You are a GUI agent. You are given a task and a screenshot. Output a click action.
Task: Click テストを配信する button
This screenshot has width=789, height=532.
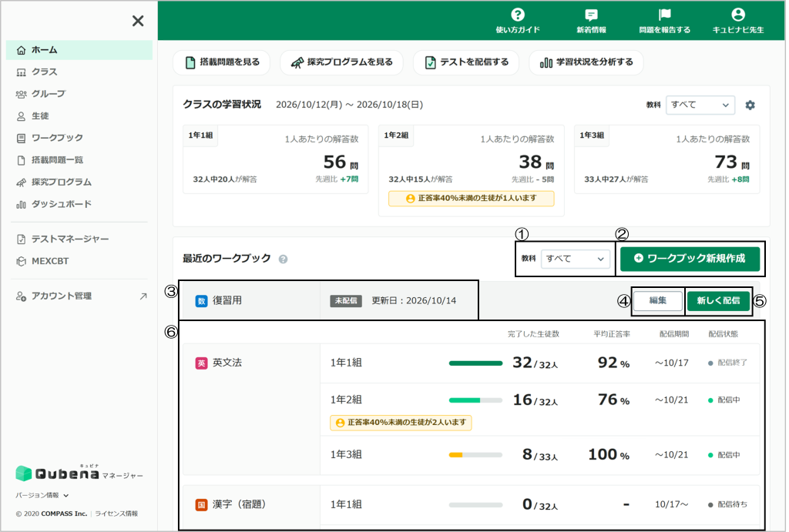(466, 62)
